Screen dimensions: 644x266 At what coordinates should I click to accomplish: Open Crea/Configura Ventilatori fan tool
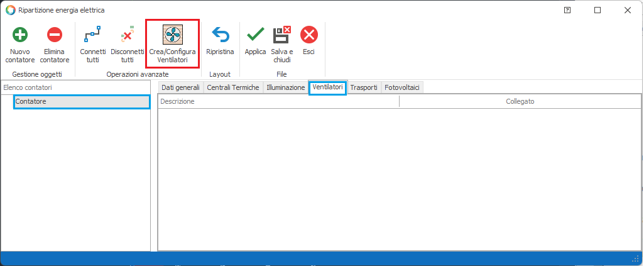(172, 35)
